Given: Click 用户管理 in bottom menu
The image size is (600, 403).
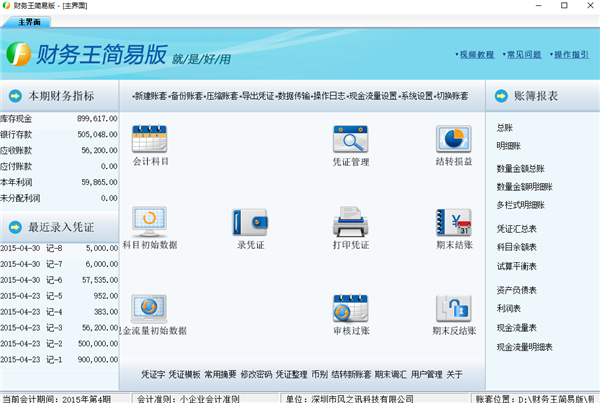Looking at the screenshot, I should (x=427, y=374).
